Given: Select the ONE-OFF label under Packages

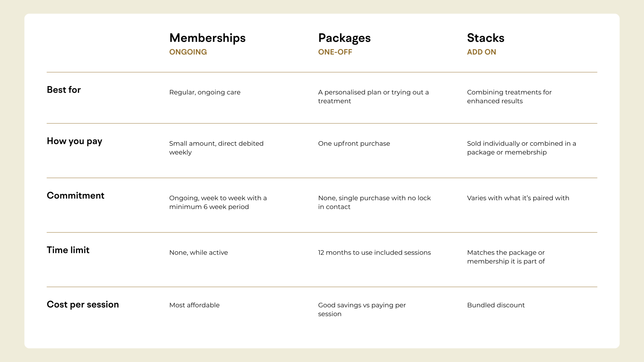Looking at the screenshot, I should click(335, 52).
